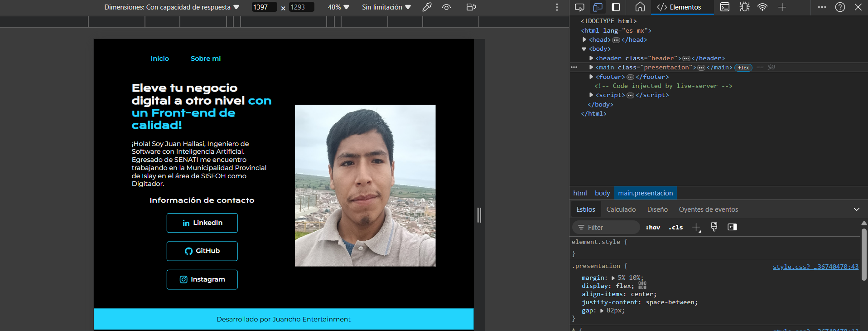Screen dimensions: 868x331
Task: Click the styles Filter input
Action: [x=606, y=227]
